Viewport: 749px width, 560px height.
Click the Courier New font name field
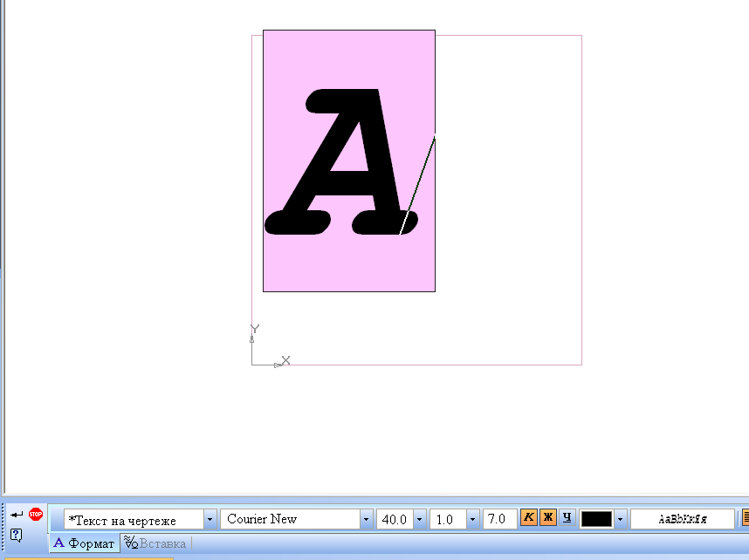point(290,519)
